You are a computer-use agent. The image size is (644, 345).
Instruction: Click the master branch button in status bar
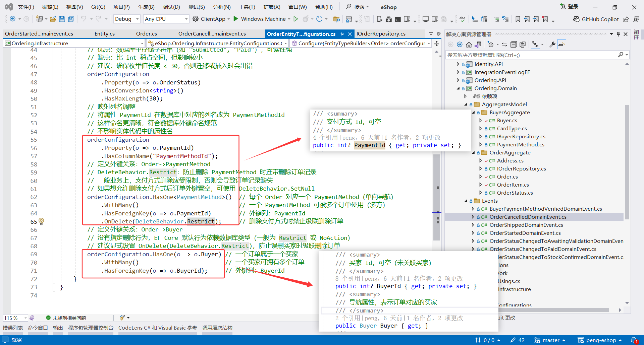click(x=550, y=340)
